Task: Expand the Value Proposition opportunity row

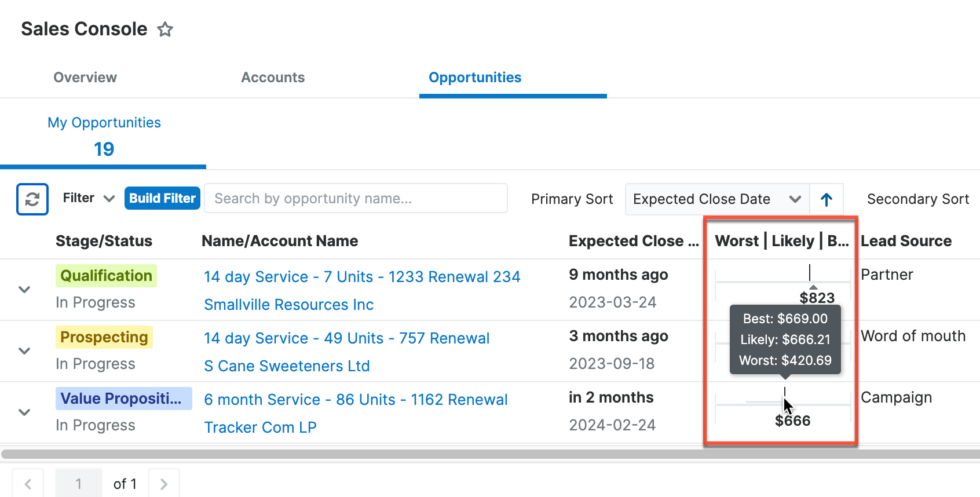Action: tap(24, 412)
